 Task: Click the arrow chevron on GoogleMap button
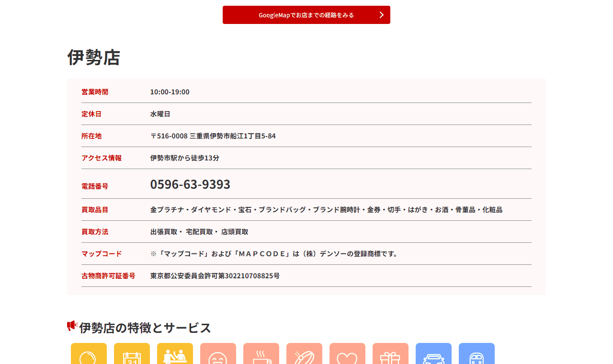point(382,15)
